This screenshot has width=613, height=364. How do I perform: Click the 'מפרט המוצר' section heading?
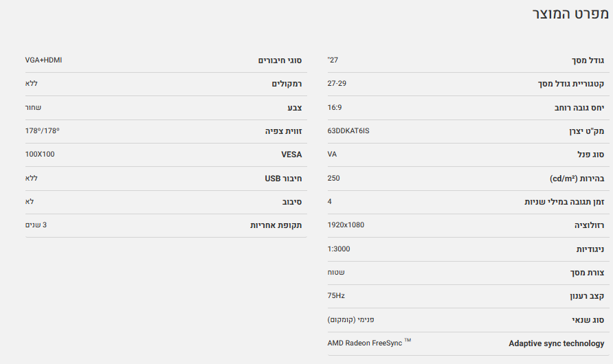570,14
